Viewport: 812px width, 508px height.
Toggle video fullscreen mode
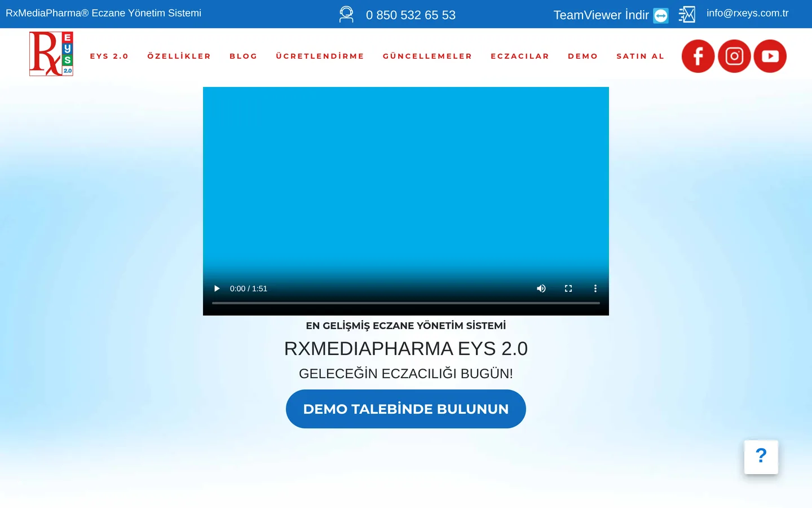tap(568, 288)
